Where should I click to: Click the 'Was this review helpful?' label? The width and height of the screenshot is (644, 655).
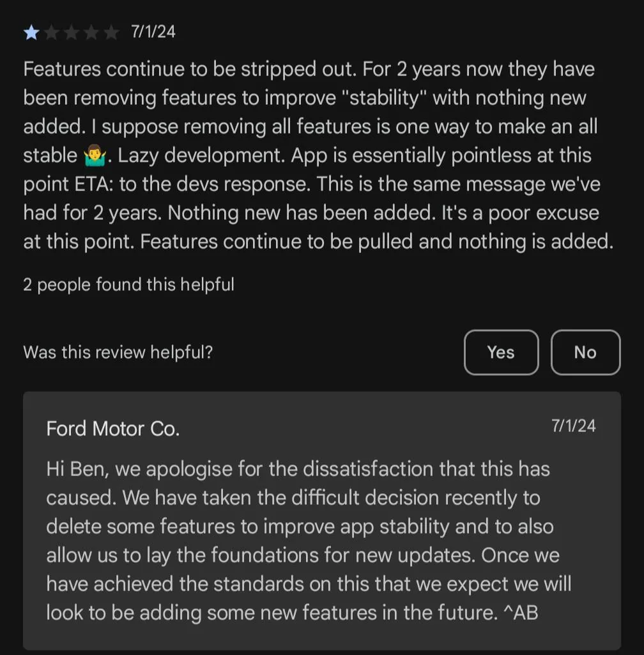pos(118,352)
